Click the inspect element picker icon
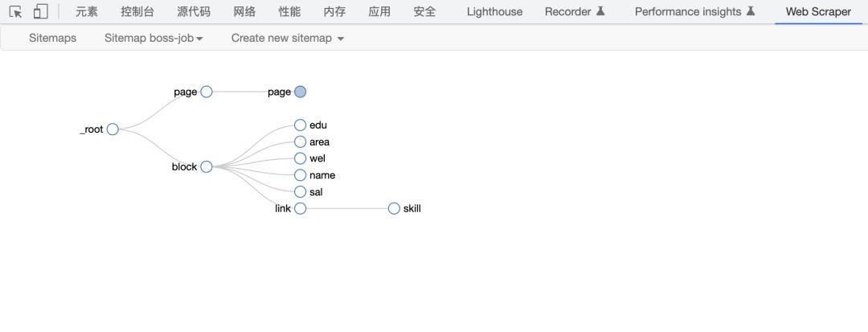Screen dimensions: 868x332 click(x=15, y=12)
